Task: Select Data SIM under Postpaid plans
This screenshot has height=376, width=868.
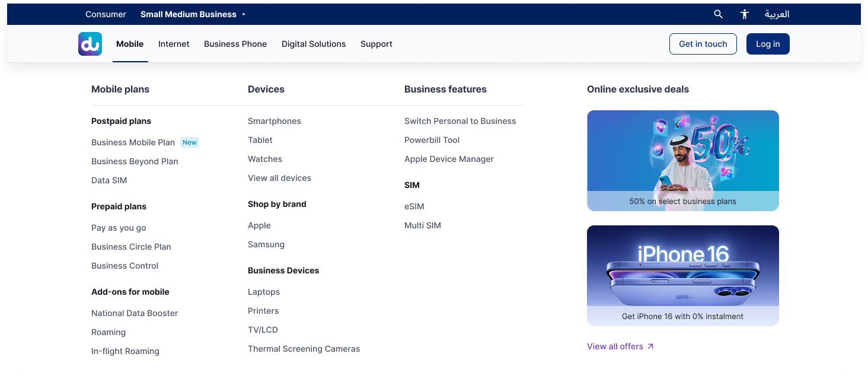Action: point(109,180)
